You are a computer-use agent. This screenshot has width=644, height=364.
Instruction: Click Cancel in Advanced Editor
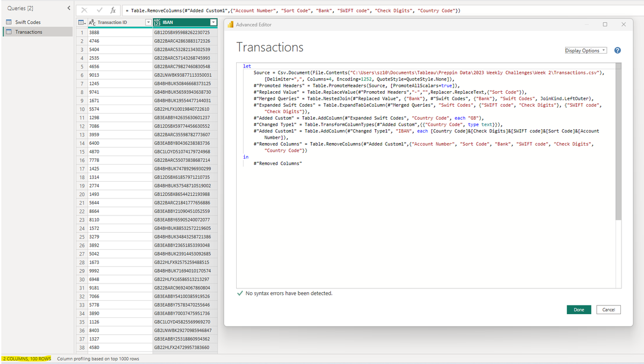point(609,310)
